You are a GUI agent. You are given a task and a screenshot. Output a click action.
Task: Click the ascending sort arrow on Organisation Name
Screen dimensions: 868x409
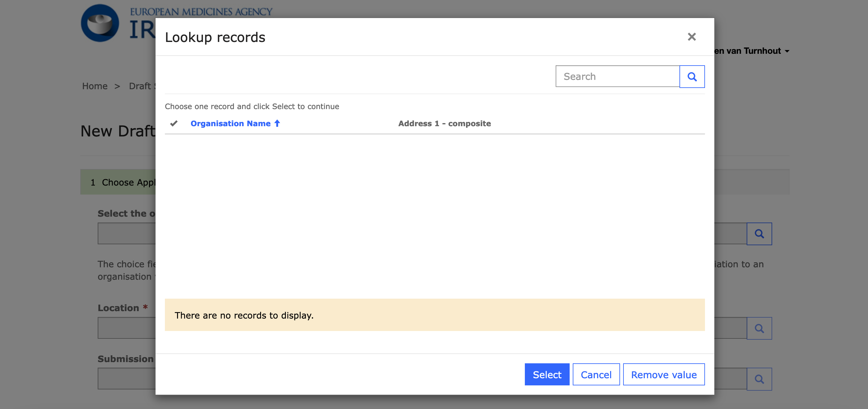277,124
